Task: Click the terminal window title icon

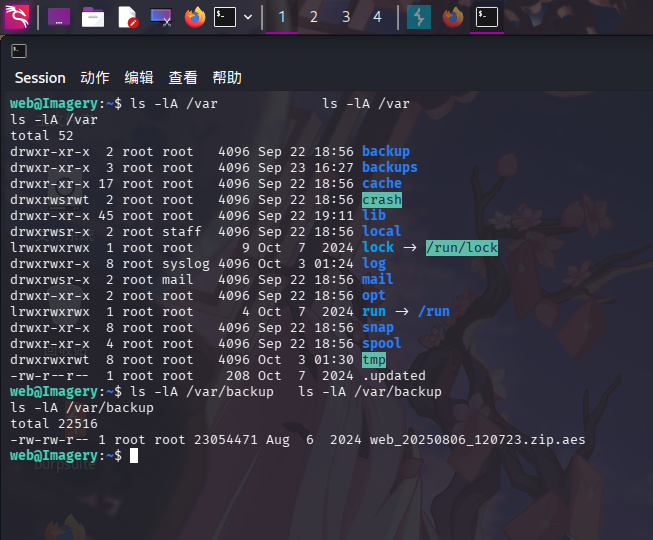Action: coord(19,51)
